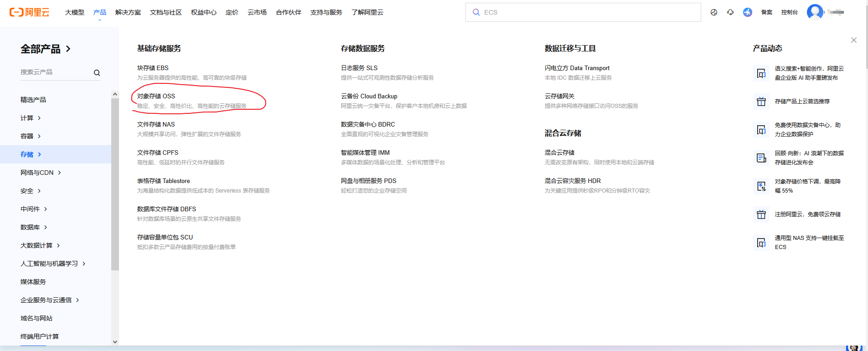The width and height of the screenshot is (868, 351).
Task: Open 混合云容灾服务 HDR product
Action: (573, 181)
